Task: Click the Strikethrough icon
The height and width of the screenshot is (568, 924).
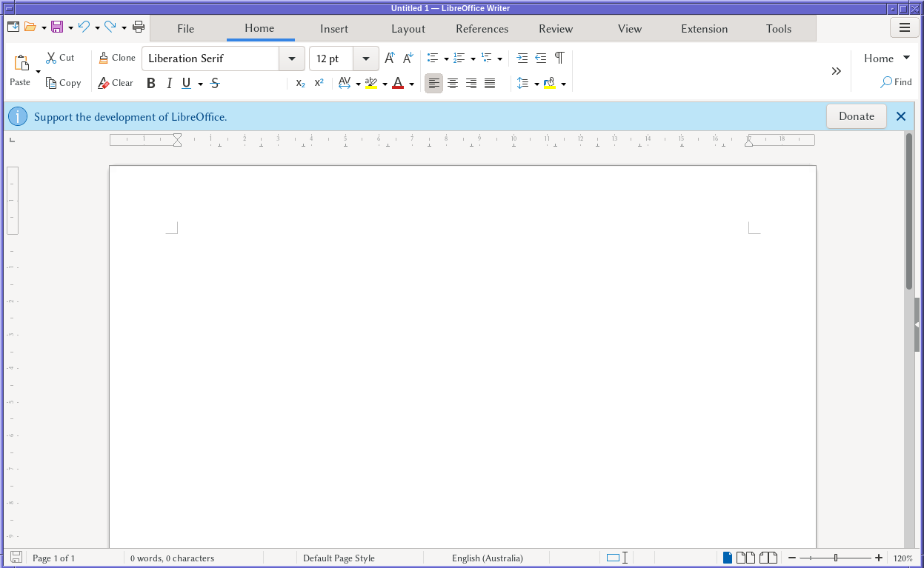Action: click(215, 84)
